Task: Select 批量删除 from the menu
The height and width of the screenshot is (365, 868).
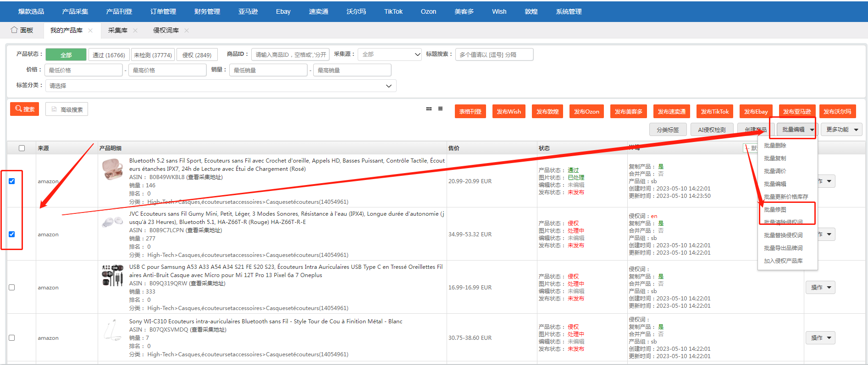Action: click(x=775, y=145)
